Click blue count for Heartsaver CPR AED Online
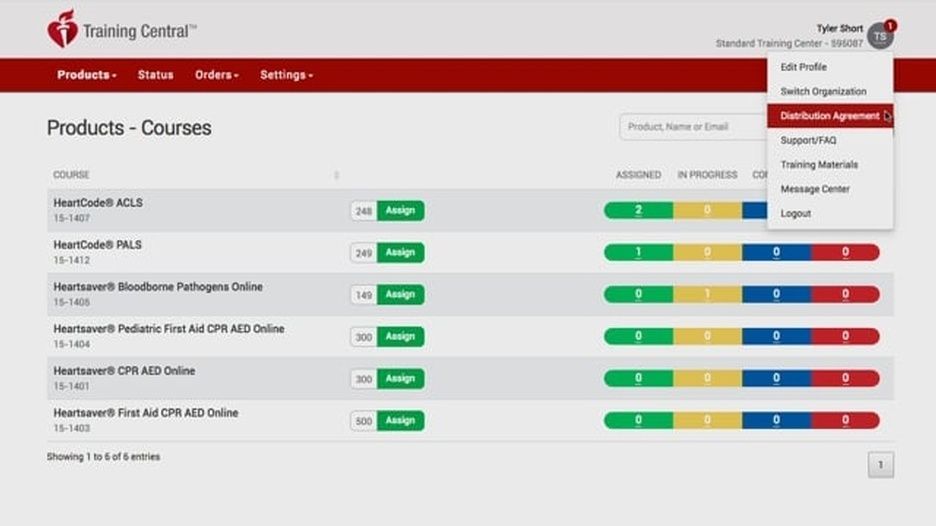 pyautogui.click(x=776, y=379)
